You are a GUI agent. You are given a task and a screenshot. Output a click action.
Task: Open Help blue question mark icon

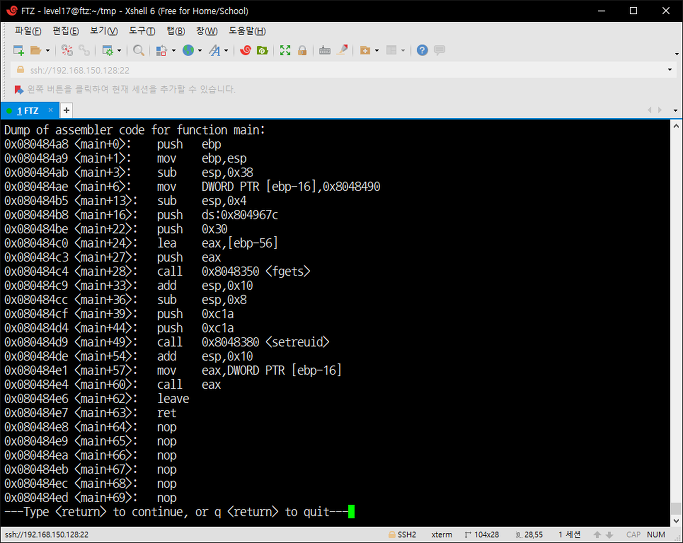tap(422, 51)
